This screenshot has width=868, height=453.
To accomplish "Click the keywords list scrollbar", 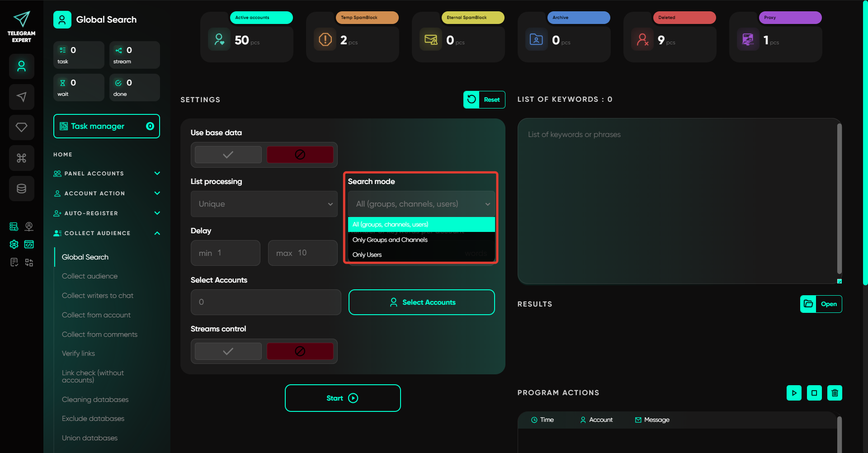I will pyautogui.click(x=839, y=199).
